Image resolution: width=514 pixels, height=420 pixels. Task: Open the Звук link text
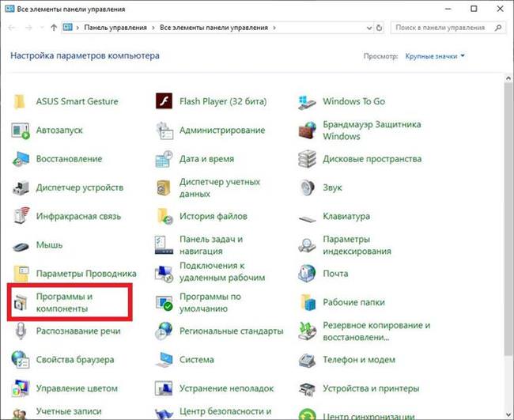coord(332,187)
